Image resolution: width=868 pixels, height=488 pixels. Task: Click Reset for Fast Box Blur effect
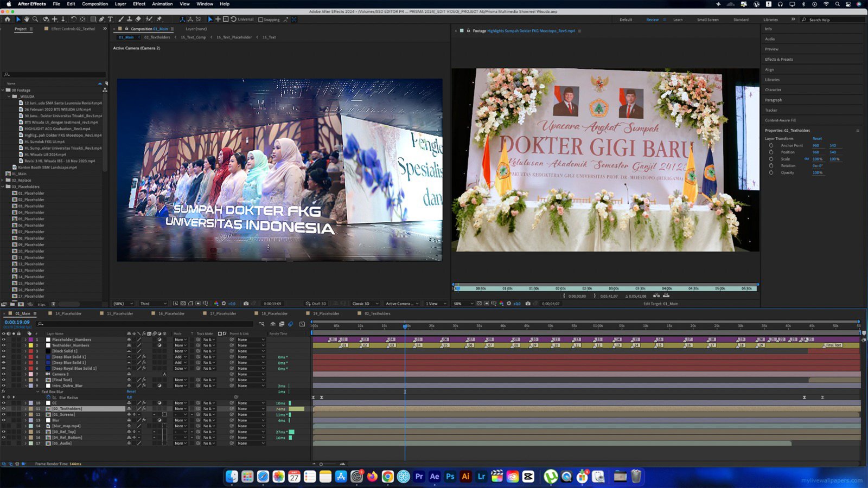(131, 391)
